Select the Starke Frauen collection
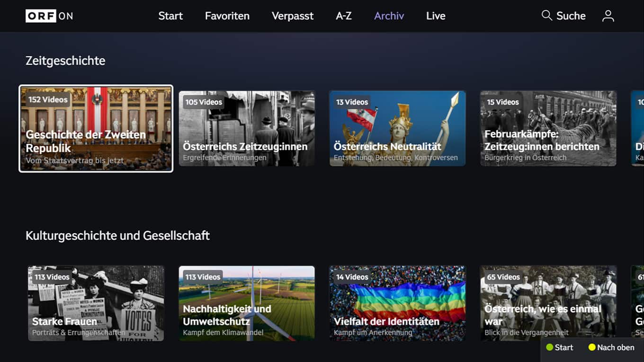The image size is (644, 362). [96, 303]
